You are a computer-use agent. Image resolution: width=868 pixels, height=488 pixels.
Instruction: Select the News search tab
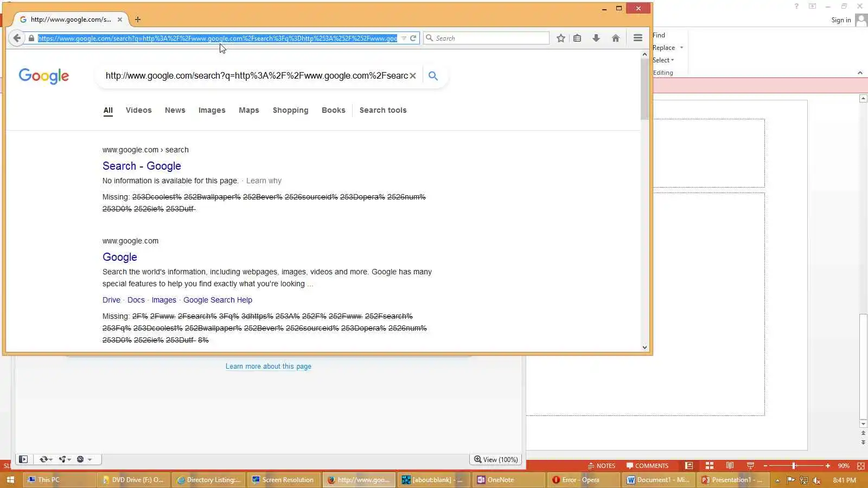tap(175, 110)
